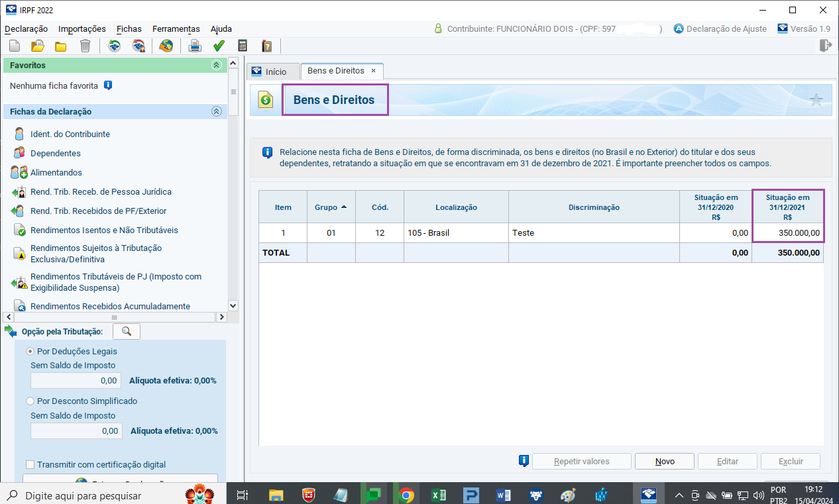Open the Importações menu
839x504 pixels.
point(82,28)
